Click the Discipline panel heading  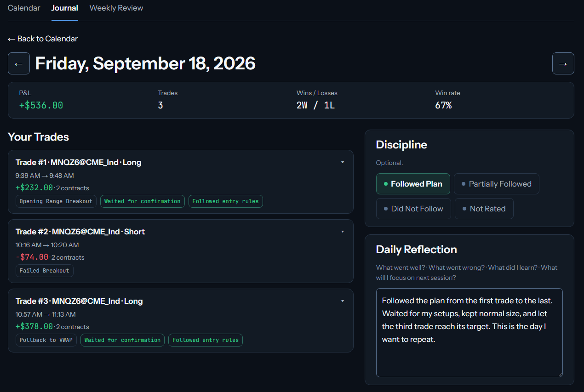click(401, 145)
